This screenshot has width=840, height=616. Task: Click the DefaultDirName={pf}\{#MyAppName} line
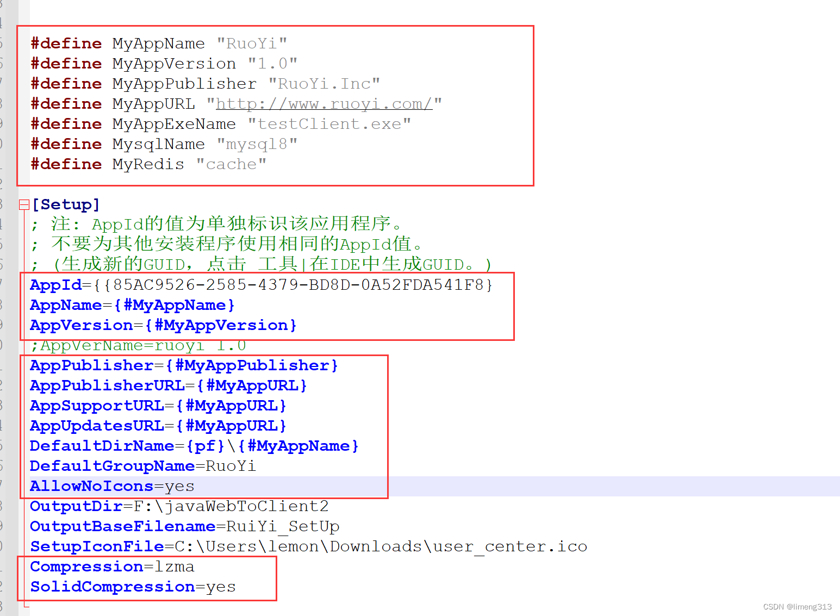(x=195, y=446)
